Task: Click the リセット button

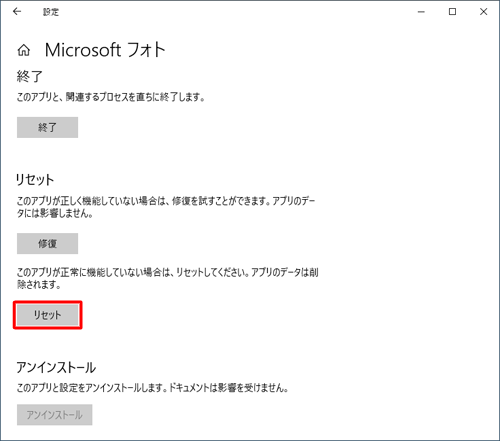Action: pos(48,315)
